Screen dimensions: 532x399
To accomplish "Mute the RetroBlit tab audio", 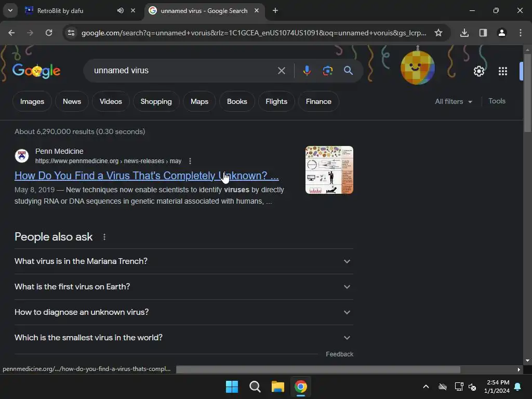I will [121, 10].
